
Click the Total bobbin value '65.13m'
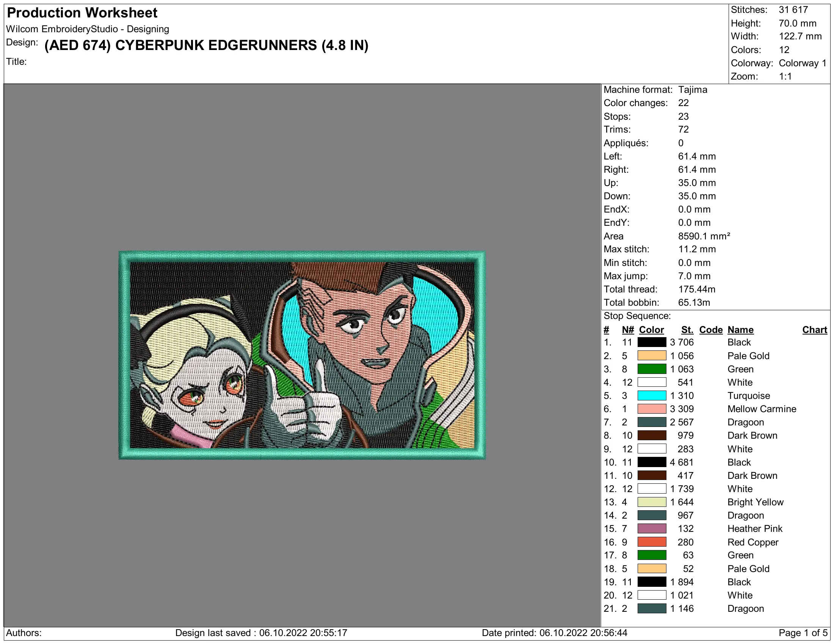coord(694,303)
